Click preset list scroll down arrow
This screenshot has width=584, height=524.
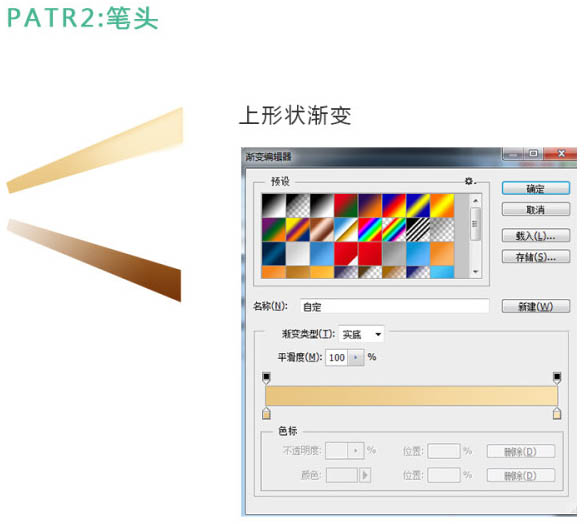[x=476, y=271]
